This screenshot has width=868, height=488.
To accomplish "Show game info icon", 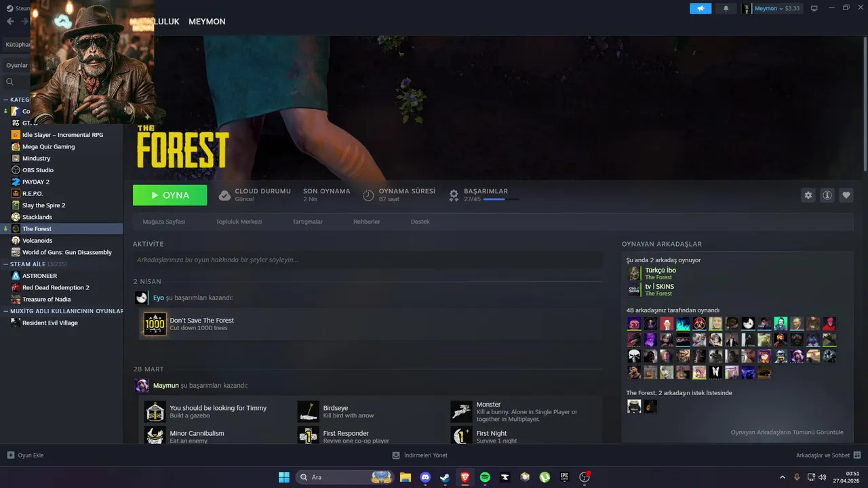I will [827, 195].
